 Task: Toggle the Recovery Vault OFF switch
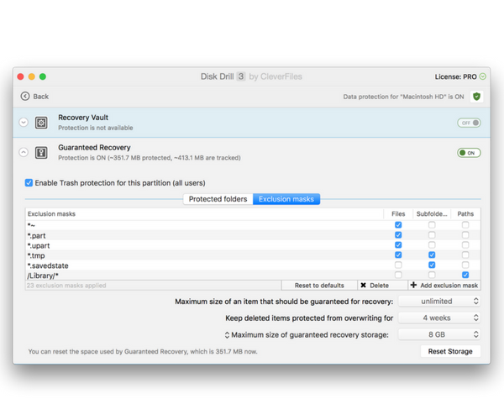coord(469,123)
